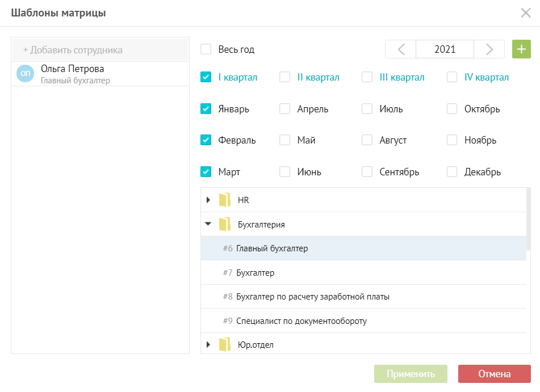Click the Добавить сотрудника input field
The image size is (540, 392).
[100, 50]
